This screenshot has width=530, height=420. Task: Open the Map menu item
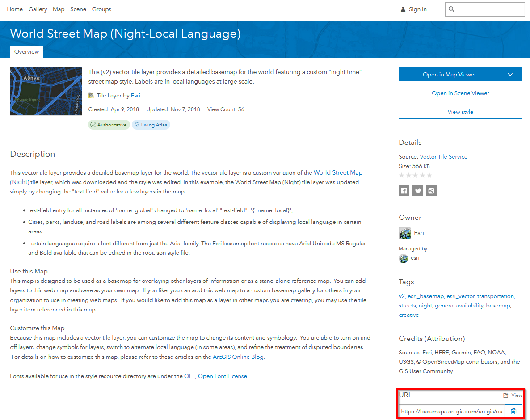point(58,9)
